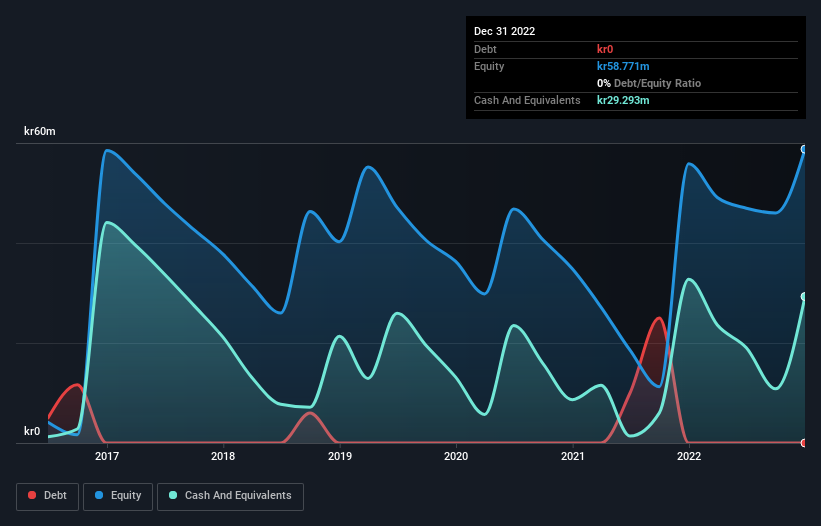Click the 2018 x-axis label
This screenshot has width=821, height=526.
coord(223,456)
